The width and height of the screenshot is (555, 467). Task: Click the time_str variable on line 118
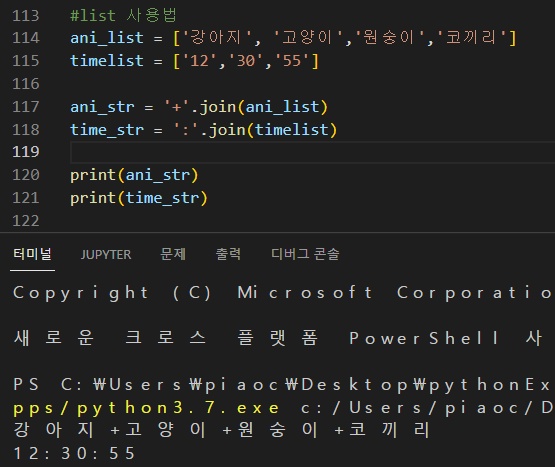[x=107, y=130]
